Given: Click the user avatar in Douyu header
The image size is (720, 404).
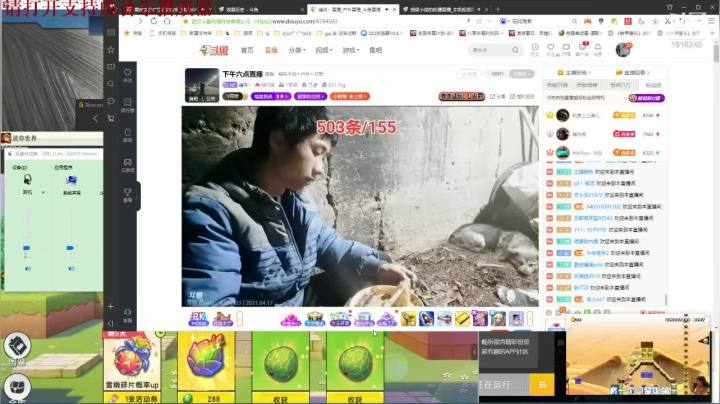Looking at the screenshot, I should click(623, 49).
